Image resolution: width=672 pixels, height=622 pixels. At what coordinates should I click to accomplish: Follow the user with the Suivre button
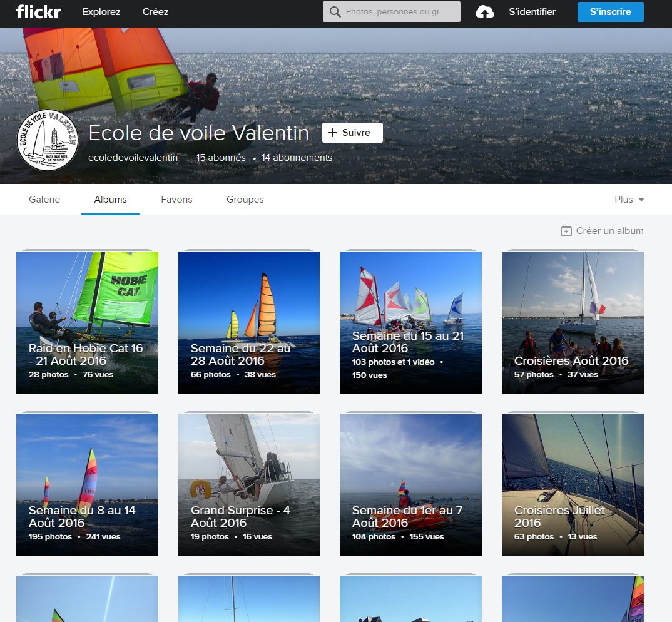coord(352,133)
